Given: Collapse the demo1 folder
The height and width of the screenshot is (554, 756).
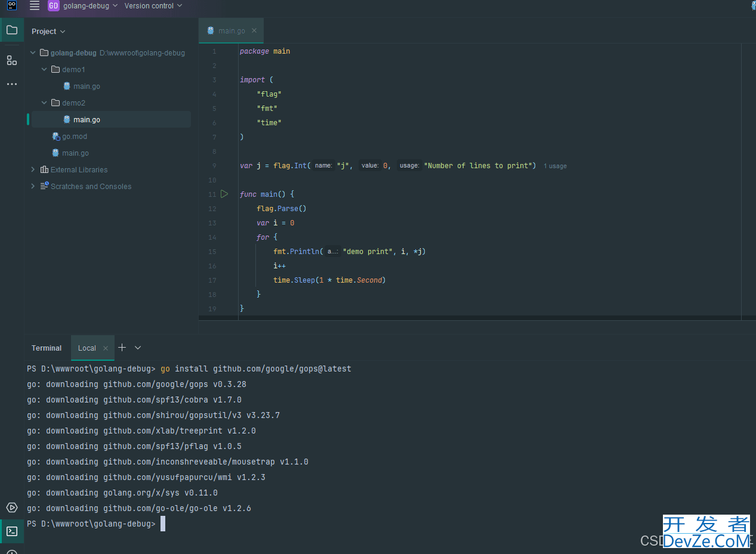Looking at the screenshot, I should pos(44,69).
